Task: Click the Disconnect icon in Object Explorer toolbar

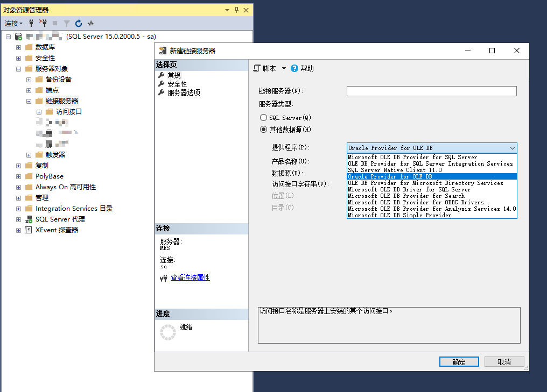Action: [x=44, y=23]
